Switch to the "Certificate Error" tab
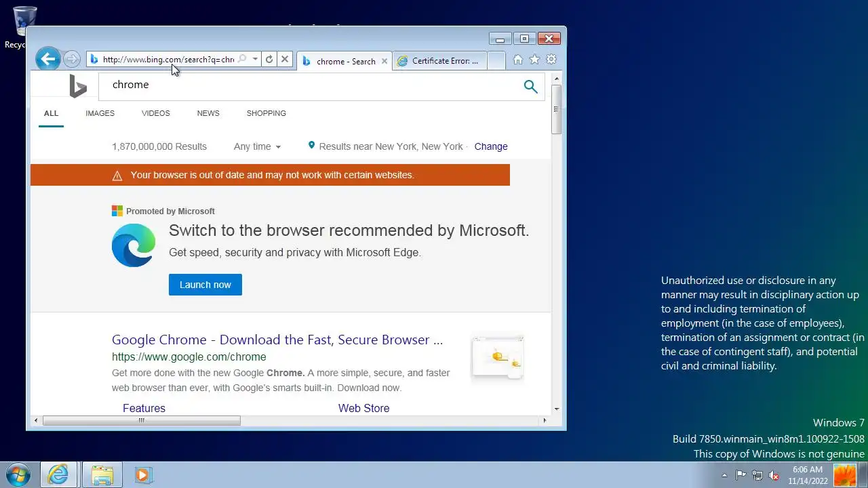The width and height of the screenshot is (868, 488). tap(439, 61)
